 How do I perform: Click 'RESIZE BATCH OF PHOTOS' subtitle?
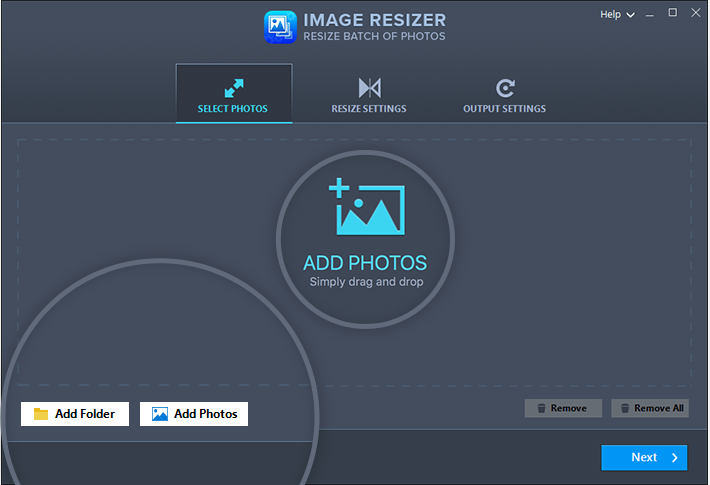point(374,36)
